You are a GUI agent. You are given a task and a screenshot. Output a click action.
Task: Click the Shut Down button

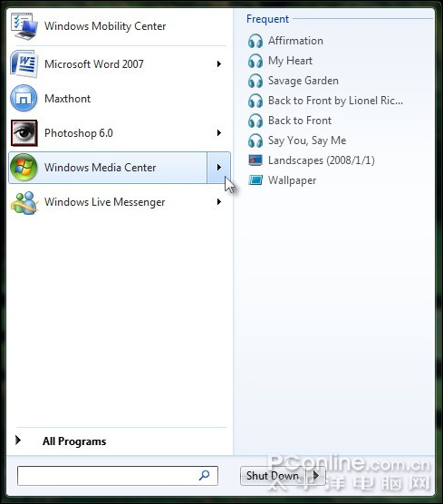(x=273, y=475)
